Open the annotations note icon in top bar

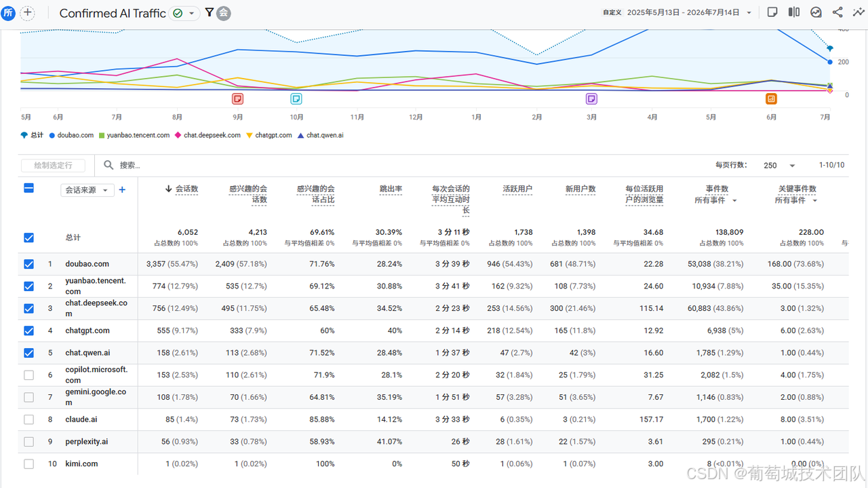[x=772, y=12]
